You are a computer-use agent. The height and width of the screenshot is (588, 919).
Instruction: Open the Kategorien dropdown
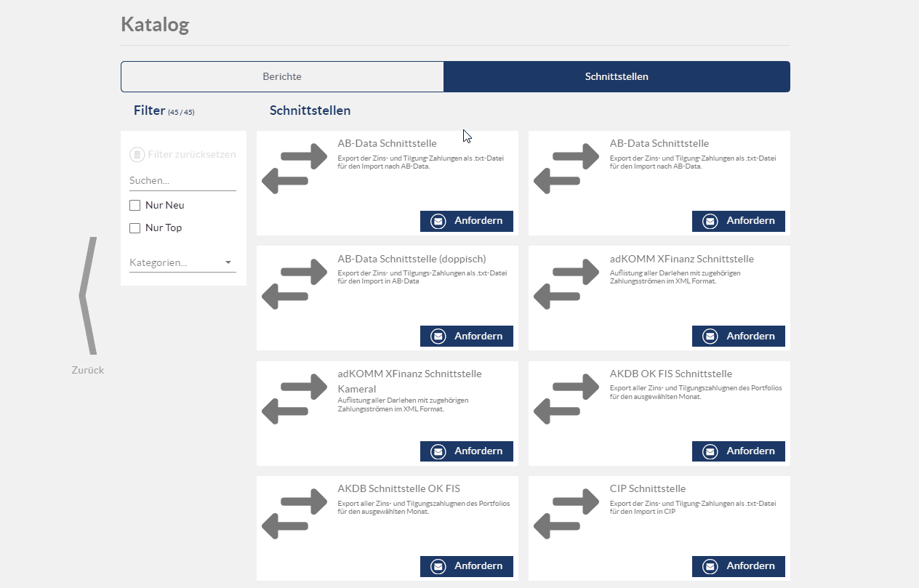click(182, 262)
